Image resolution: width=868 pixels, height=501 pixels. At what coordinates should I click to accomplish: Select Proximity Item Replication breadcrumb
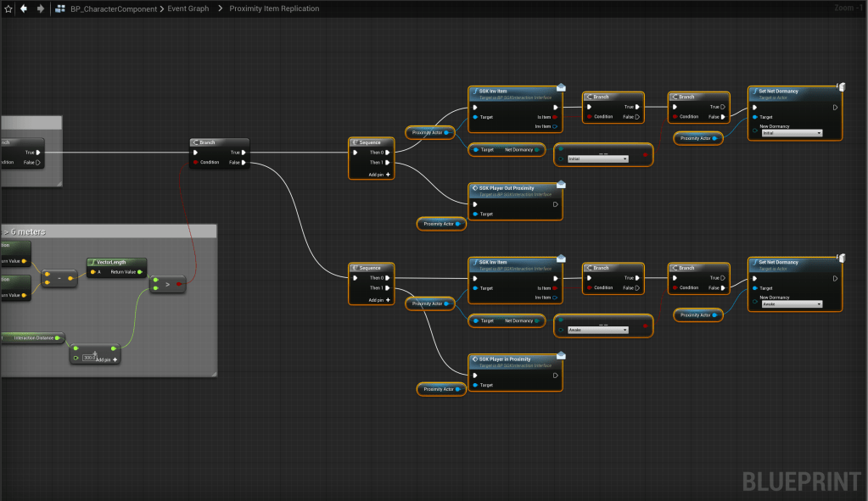(274, 8)
